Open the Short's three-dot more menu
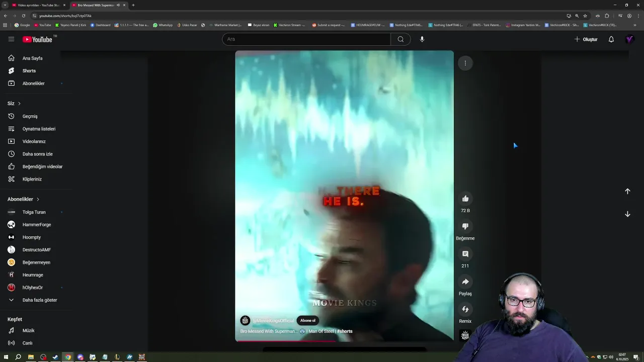The width and height of the screenshot is (644, 362). tap(465, 63)
